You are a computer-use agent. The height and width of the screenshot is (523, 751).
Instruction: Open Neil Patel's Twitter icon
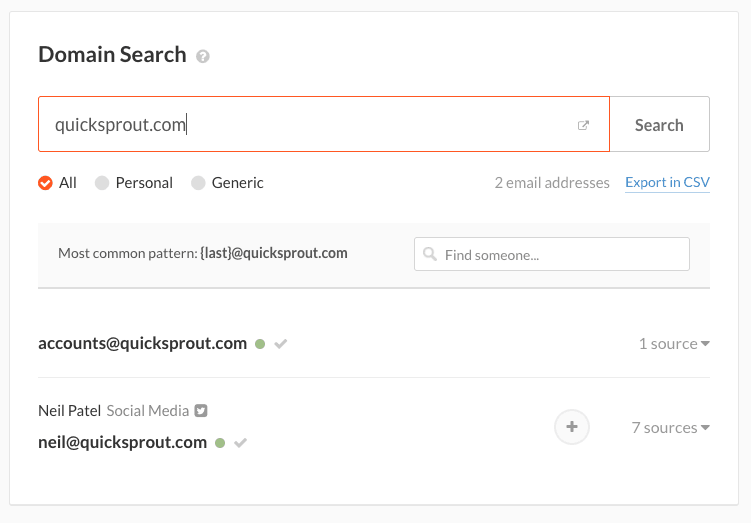click(201, 410)
